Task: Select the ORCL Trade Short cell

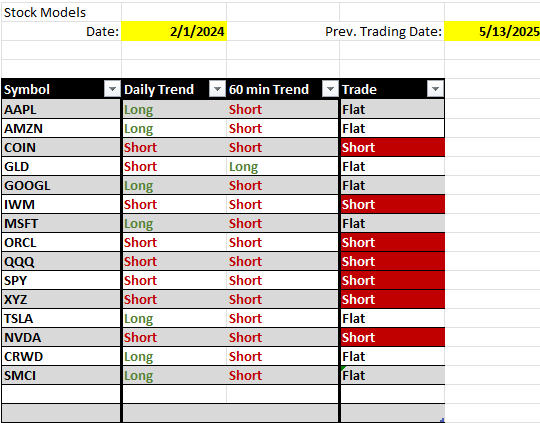Action: pos(393,242)
